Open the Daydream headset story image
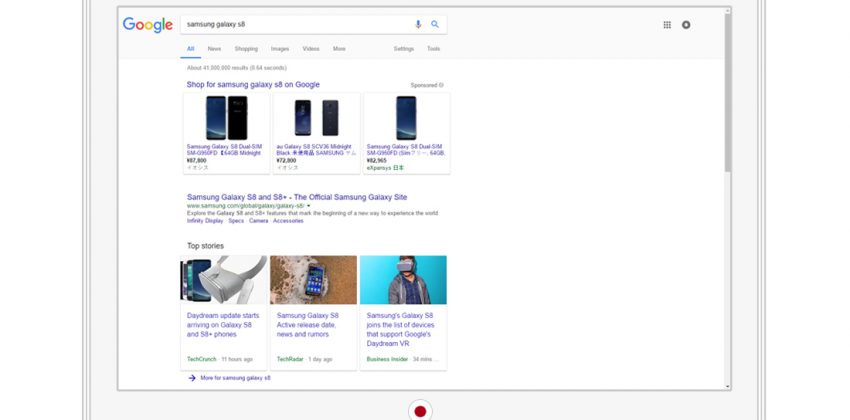Screen dimensions: 850x420 tap(224, 280)
